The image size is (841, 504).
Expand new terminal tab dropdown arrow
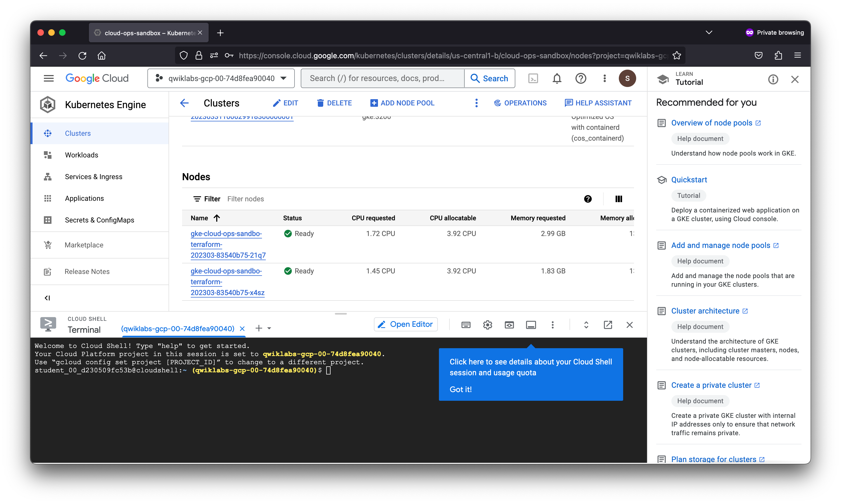coord(269,328)
